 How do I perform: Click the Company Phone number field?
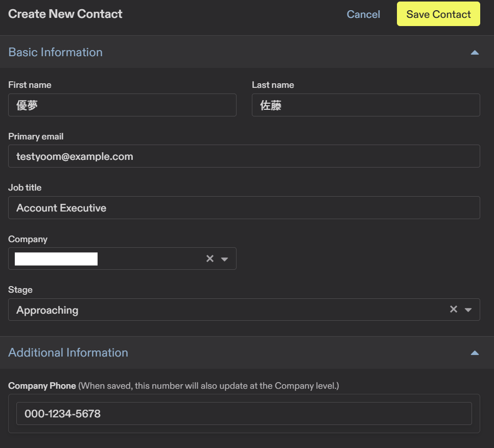[244, 414]
